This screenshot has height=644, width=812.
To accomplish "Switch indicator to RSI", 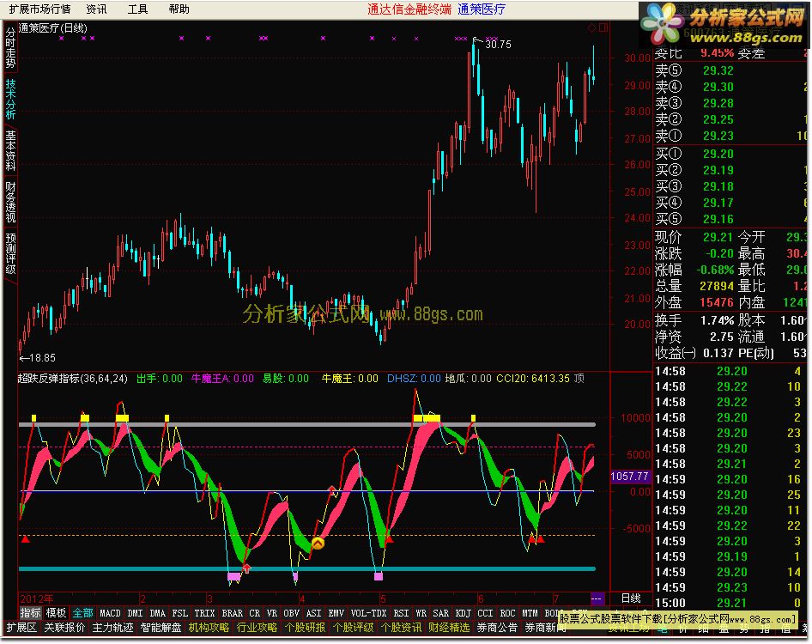I will [402, 613].
